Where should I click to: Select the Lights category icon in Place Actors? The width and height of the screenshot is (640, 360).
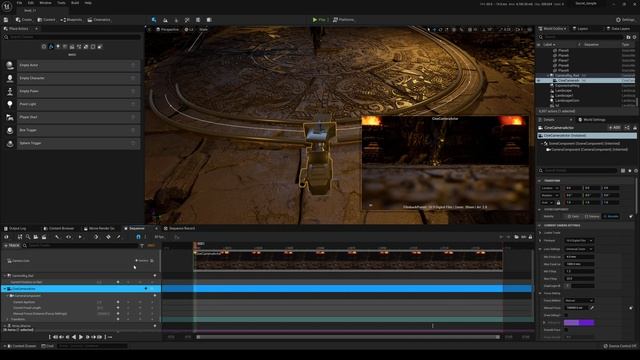click(x=58, y=47)
